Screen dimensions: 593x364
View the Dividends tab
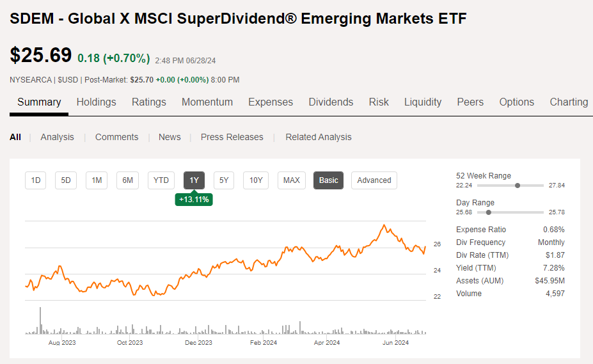(x=331, y=102)
